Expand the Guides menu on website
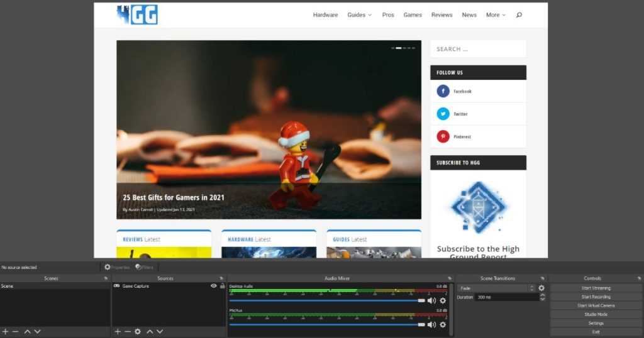 point(359,15)
